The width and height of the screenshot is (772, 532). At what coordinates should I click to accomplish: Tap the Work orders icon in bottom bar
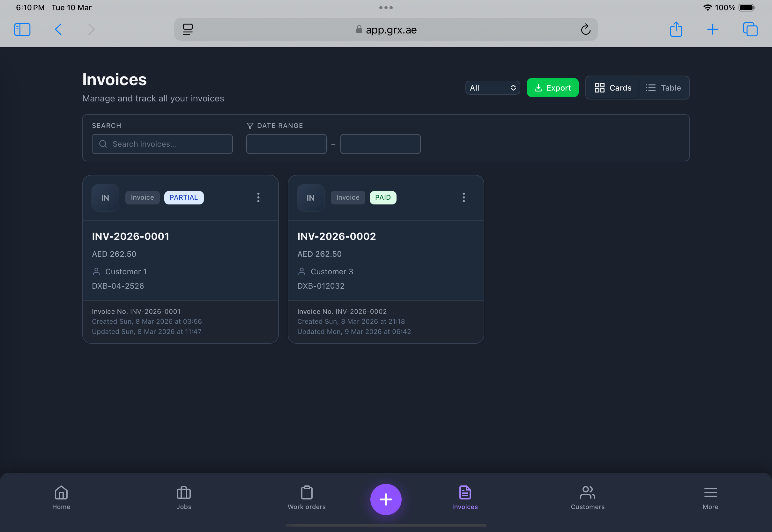pyautogui.click(x=307, y=491)
